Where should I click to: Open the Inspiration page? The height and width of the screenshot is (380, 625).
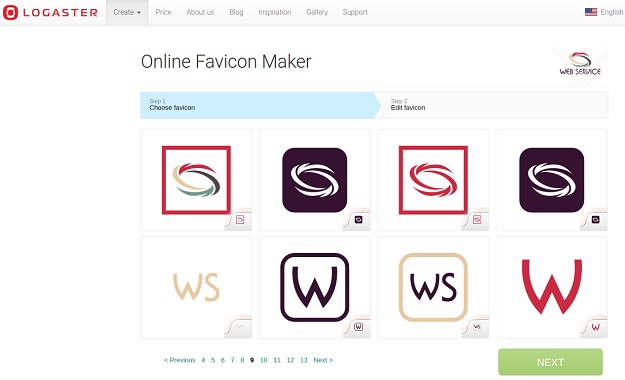[x=275, y=12]
